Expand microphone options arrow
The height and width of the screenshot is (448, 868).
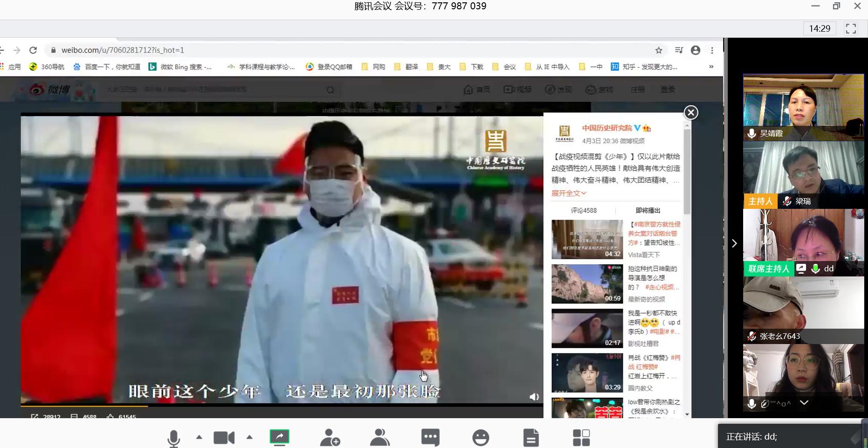click(199, 437)
